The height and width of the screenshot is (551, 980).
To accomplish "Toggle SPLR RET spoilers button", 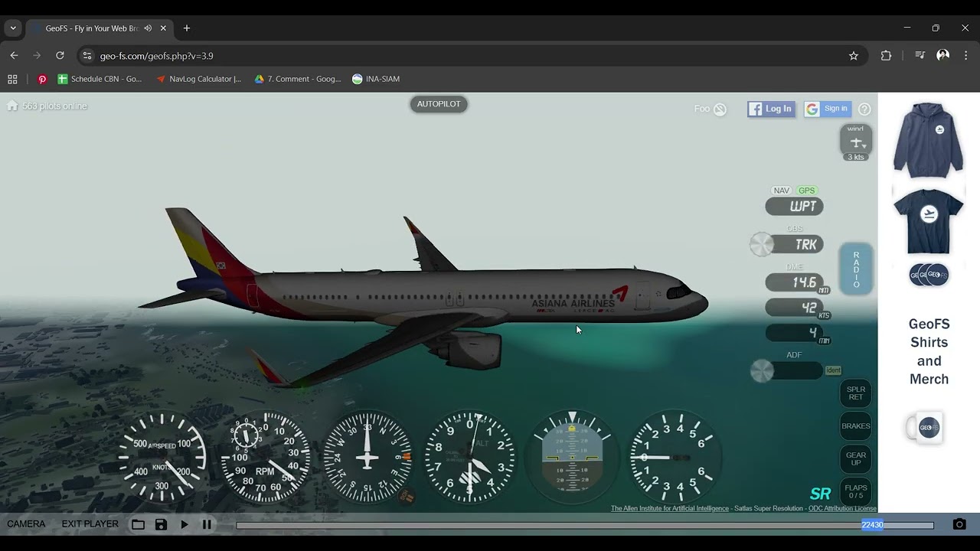I will point(856,393).
